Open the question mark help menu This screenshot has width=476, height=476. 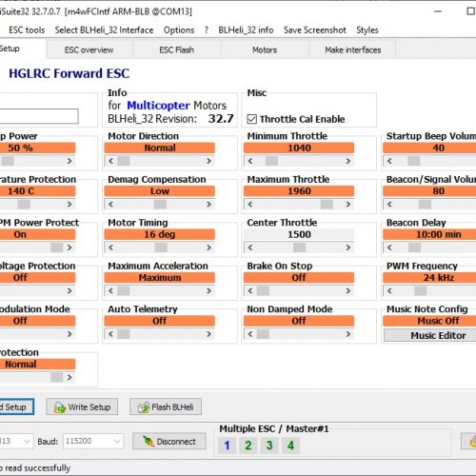click(207, 30)
